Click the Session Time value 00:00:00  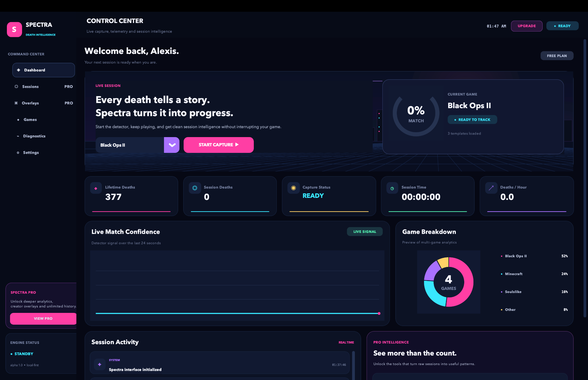click(x=421, y=197)
